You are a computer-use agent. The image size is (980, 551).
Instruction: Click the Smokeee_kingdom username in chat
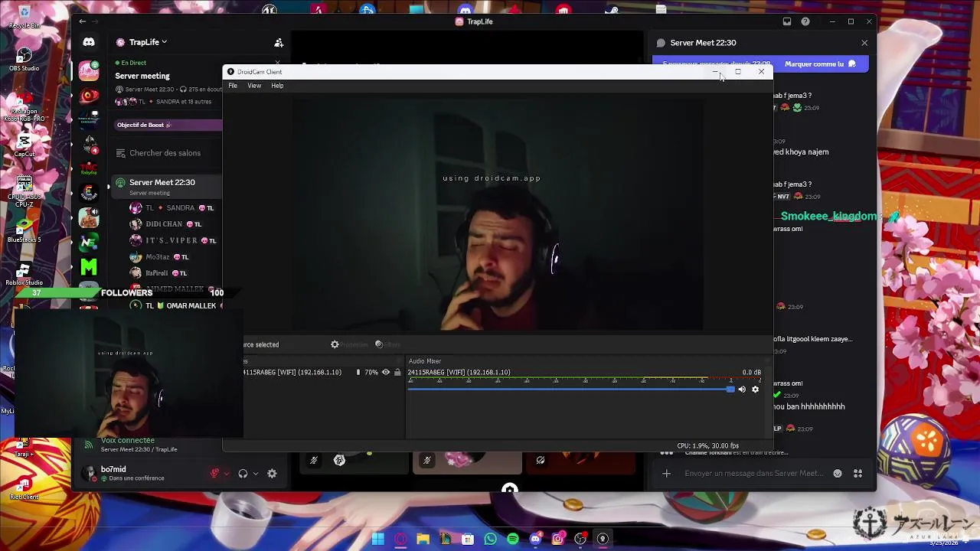coord(829,217)
